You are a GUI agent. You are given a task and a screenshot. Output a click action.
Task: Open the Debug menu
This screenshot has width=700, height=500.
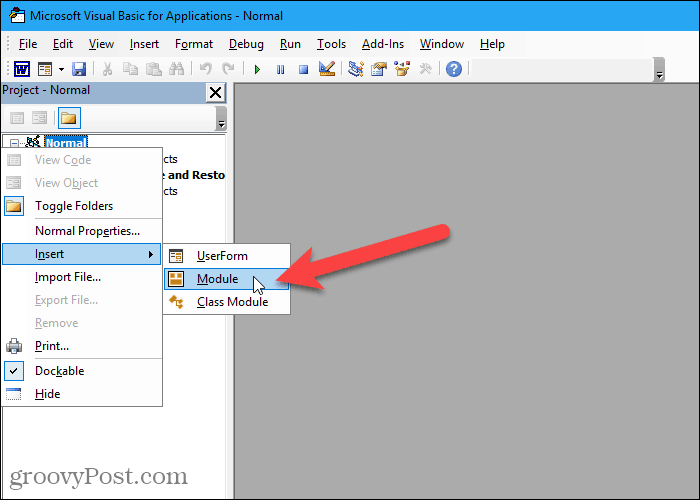246,44
